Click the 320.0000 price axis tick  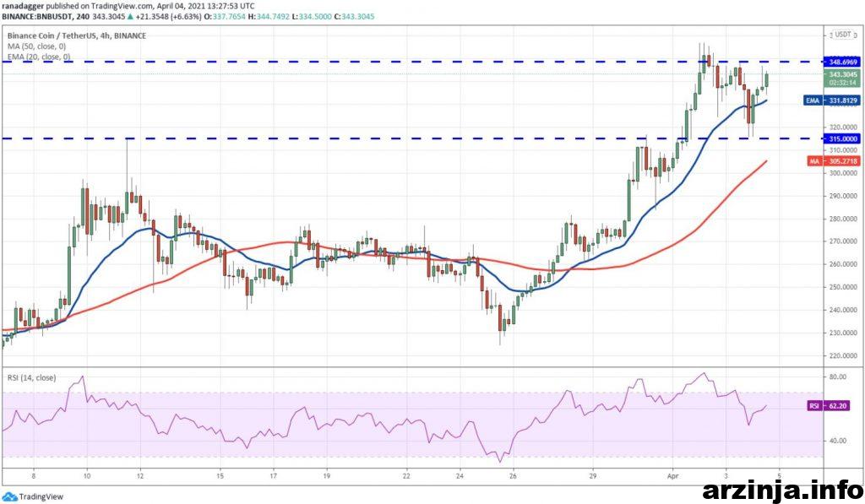[x=842, y=126]
